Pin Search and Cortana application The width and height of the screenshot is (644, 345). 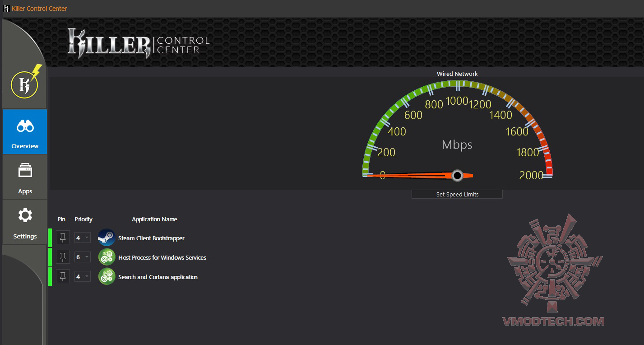pyautogui.click(x=63, y=276)
